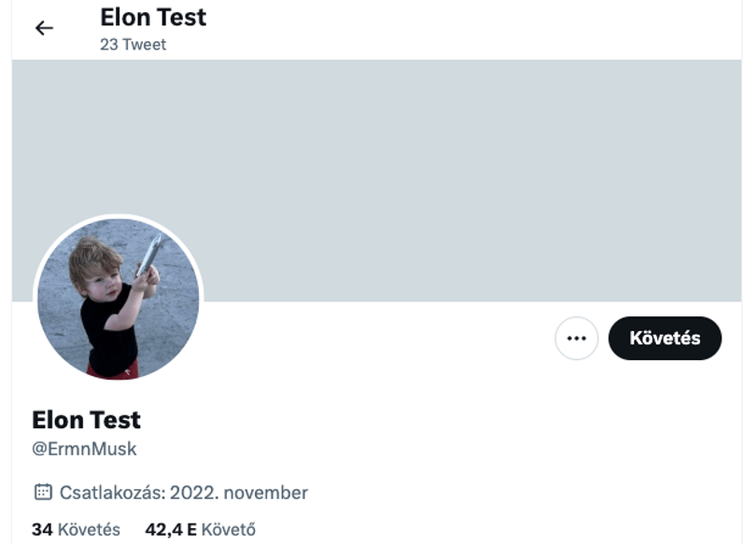Select the @ErmnMusk handle text
756x544 pixels.
tap(84, 449)
